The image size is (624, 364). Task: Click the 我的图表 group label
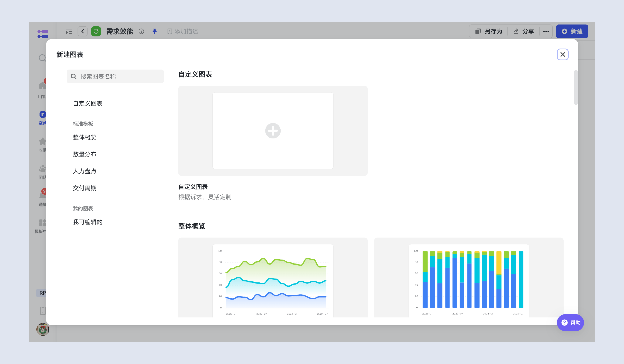click(x=83, y=208)
